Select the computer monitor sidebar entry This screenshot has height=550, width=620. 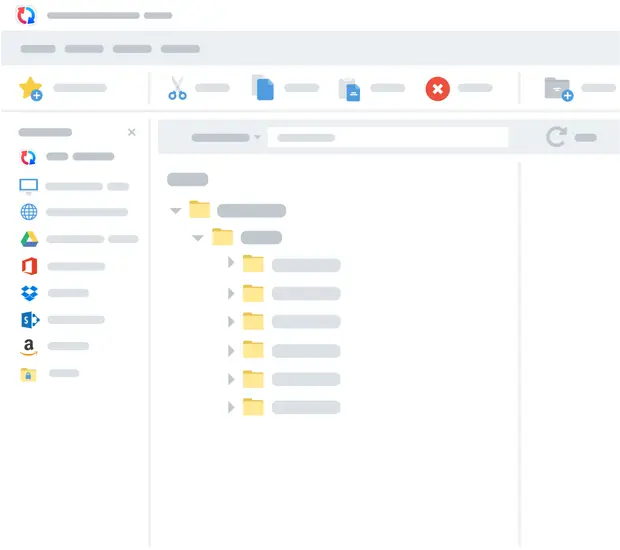pyautogui.click(x=29, y=186)
